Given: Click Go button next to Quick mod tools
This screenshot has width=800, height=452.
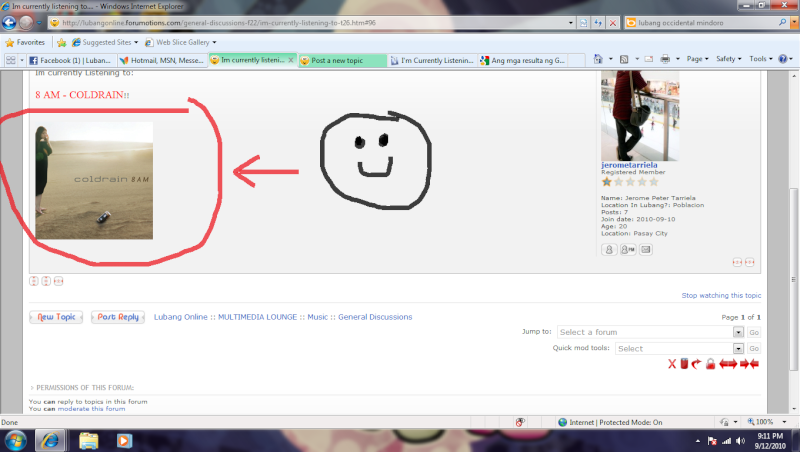Looking at the screenshot, I should 754,348.
